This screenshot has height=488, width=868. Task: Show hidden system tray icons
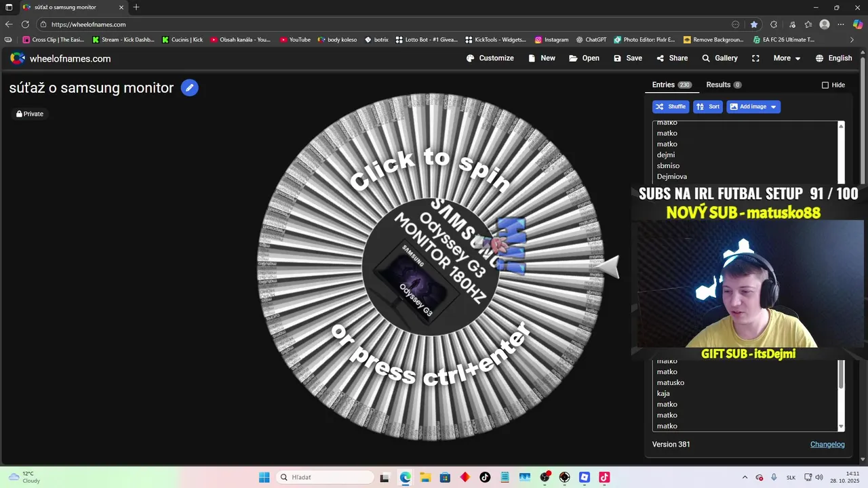745,477
